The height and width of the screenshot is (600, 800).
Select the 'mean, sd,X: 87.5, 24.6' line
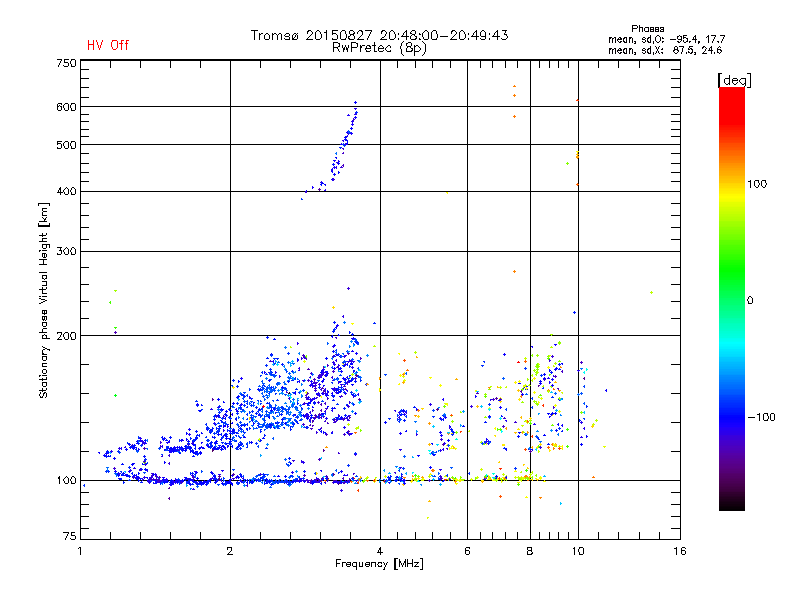(665, 50)
